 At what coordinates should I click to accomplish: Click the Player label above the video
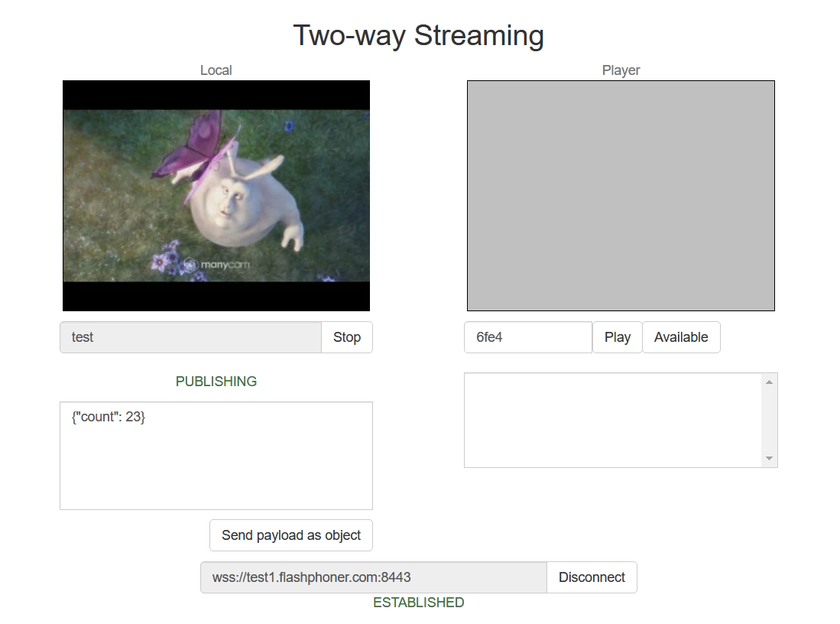click(x=621, y=70)
